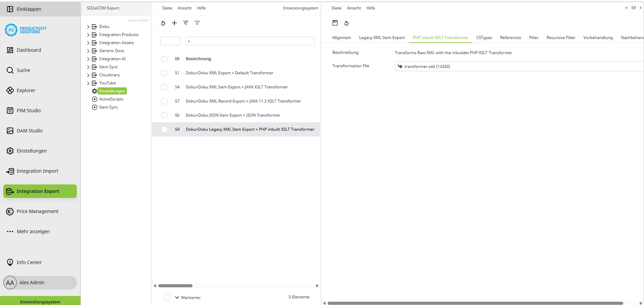Expand the Cloudinary tree node

(x=87, y=75)
